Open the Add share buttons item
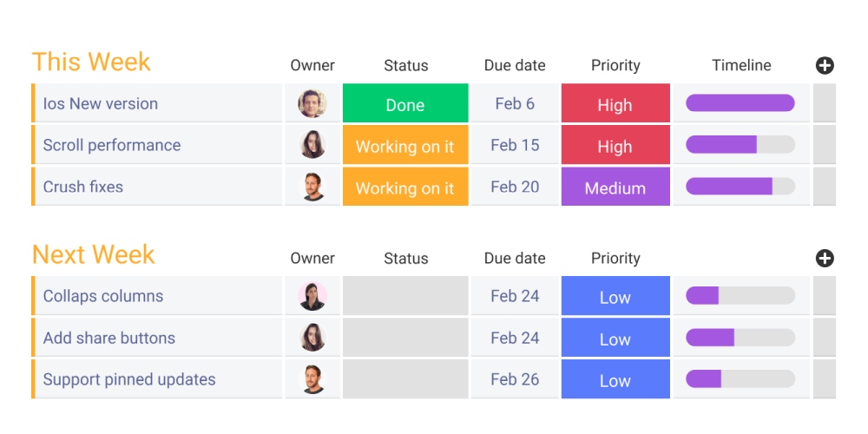The height and width of the screenshot is (434, 868). 109,338
